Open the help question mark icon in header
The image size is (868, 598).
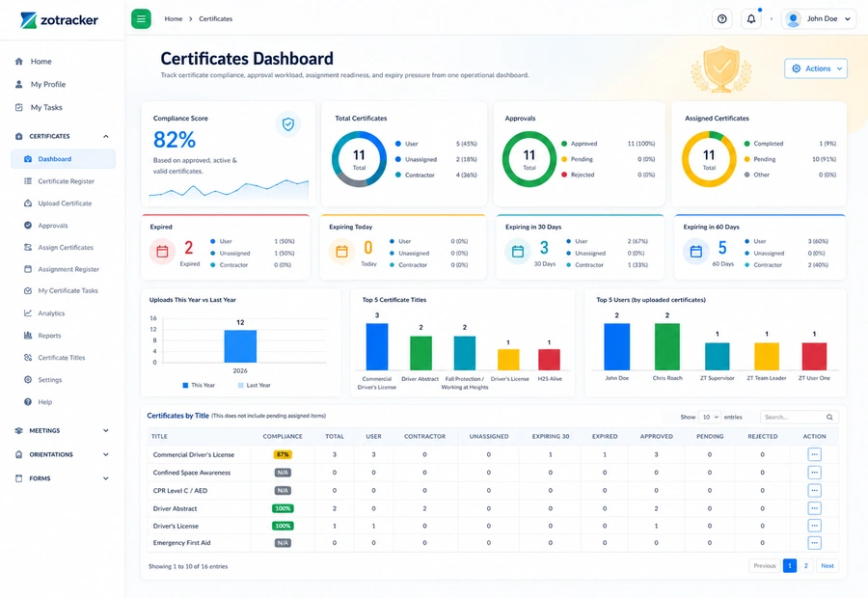[721, 19]
